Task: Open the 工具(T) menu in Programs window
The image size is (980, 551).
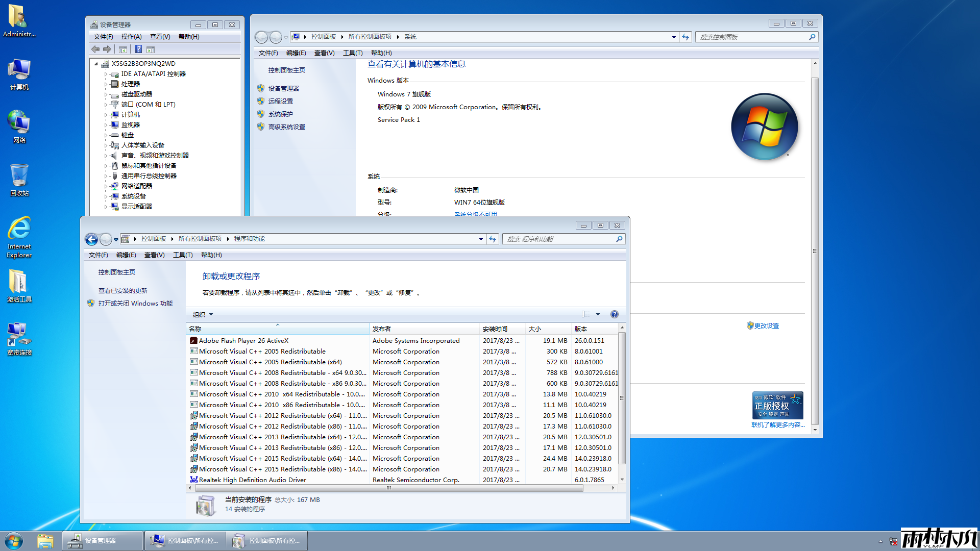Action: pyautogui.click(x=183, y=255)
